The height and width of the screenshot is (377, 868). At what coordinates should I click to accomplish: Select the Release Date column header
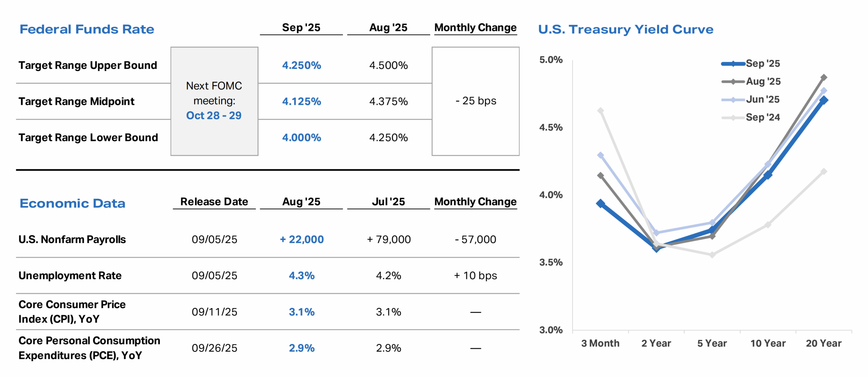214,202
